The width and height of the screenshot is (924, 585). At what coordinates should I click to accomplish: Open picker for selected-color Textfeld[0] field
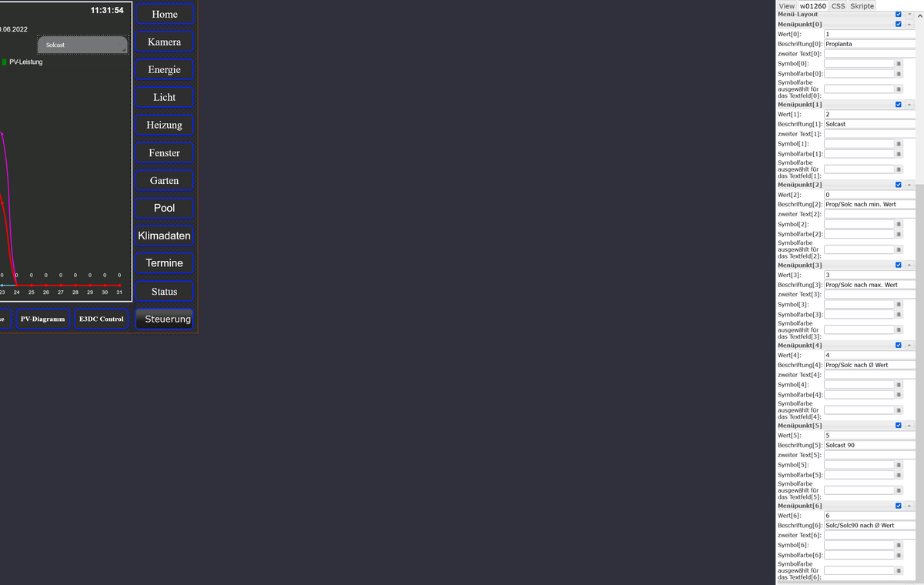pos(899,89)
